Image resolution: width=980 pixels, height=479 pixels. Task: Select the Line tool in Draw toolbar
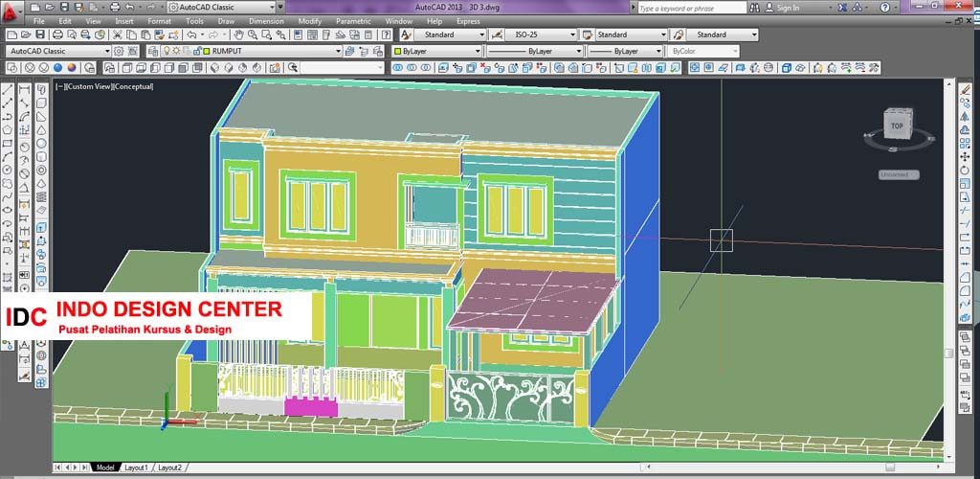pos(8,90)
